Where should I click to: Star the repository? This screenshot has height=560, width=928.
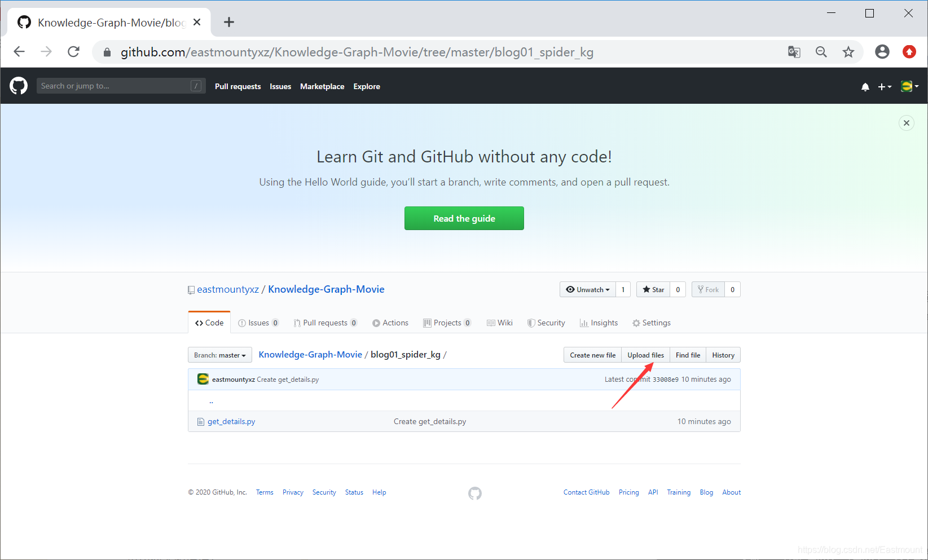click(x=653, y=289)
